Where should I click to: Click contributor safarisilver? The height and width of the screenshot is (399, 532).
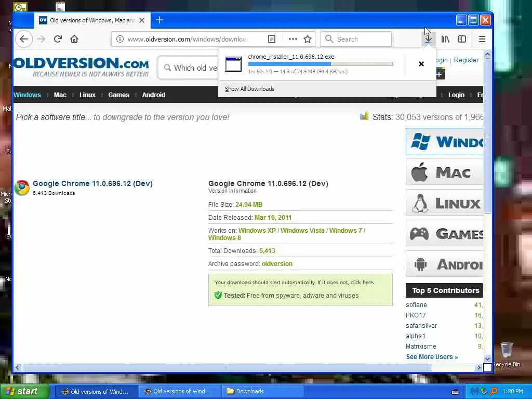[x=421, y=326]
